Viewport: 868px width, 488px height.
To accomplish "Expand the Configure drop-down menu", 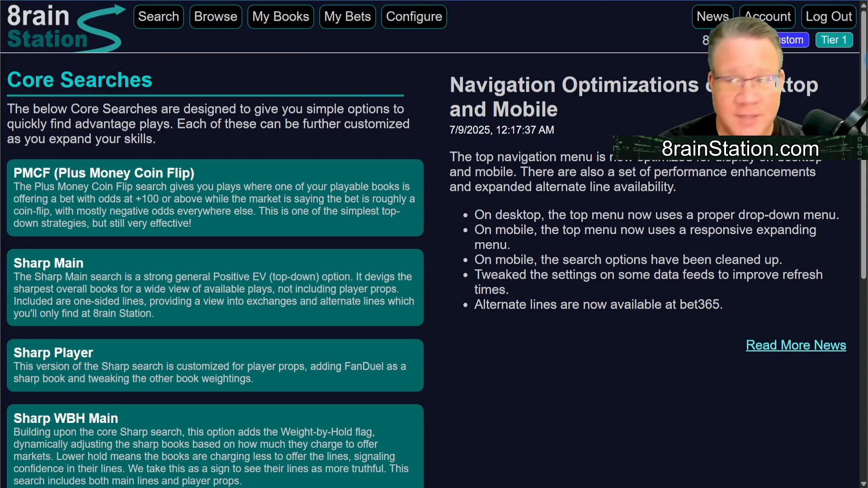I will 414,17.
